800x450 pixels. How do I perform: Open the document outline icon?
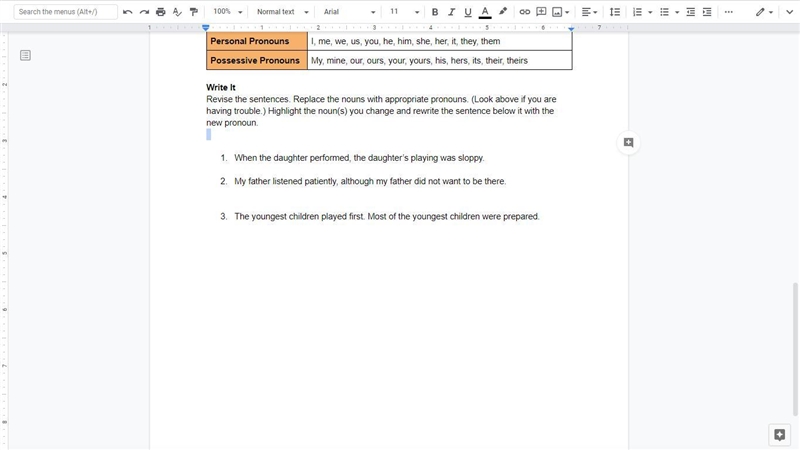[x=25, y=55]
